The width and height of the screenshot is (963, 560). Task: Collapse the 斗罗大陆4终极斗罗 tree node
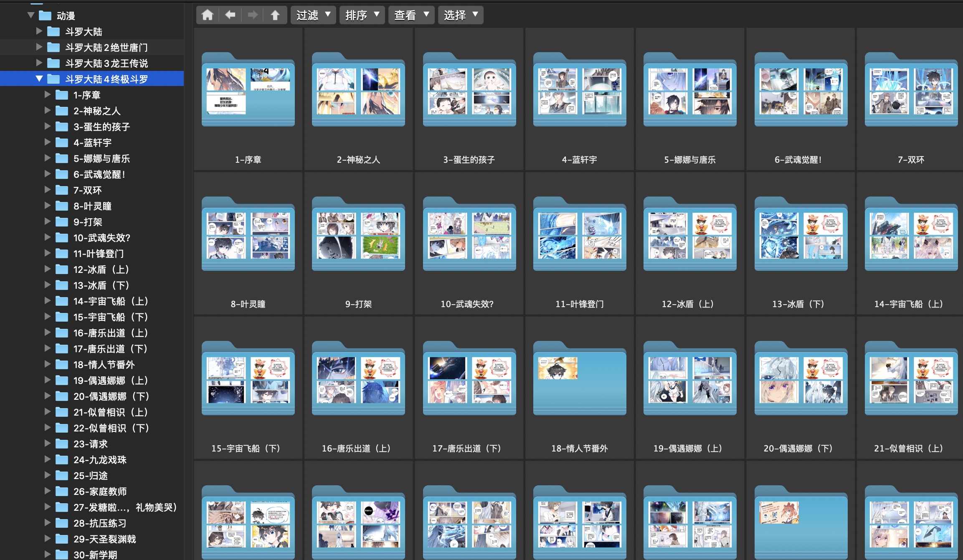pyautogui.click(x=39, y=79)
